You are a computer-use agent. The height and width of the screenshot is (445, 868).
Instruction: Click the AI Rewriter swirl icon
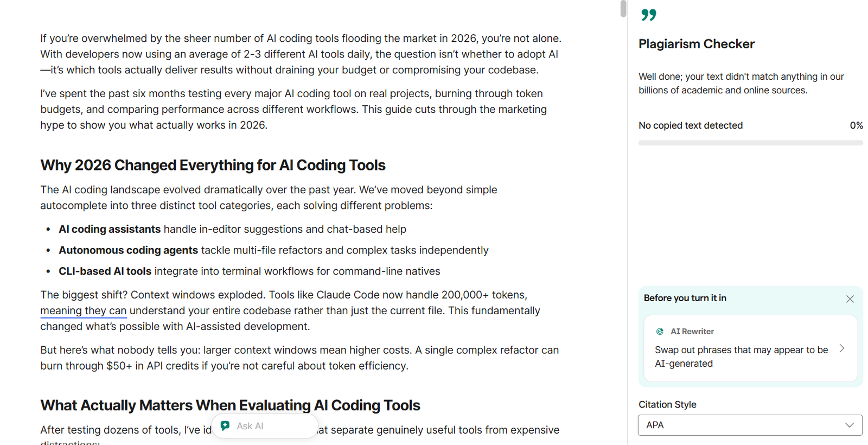click(660, 332)
